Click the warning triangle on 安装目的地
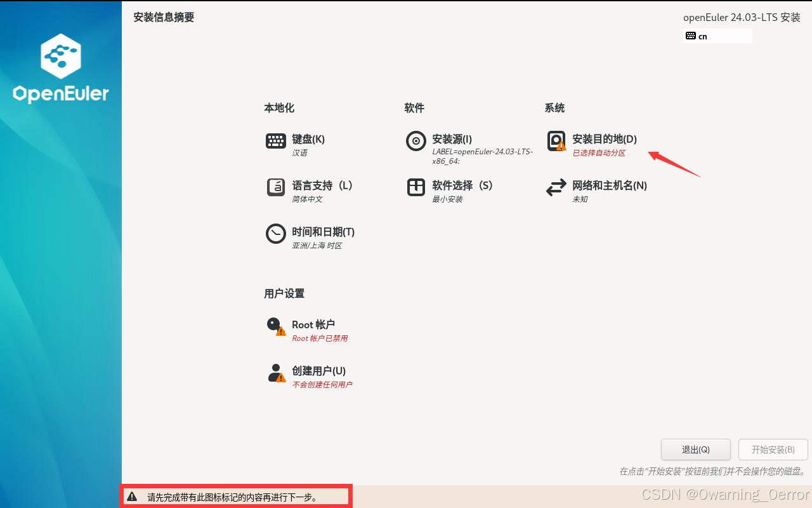The image size is (812, 508). click(x=562, y=147)
